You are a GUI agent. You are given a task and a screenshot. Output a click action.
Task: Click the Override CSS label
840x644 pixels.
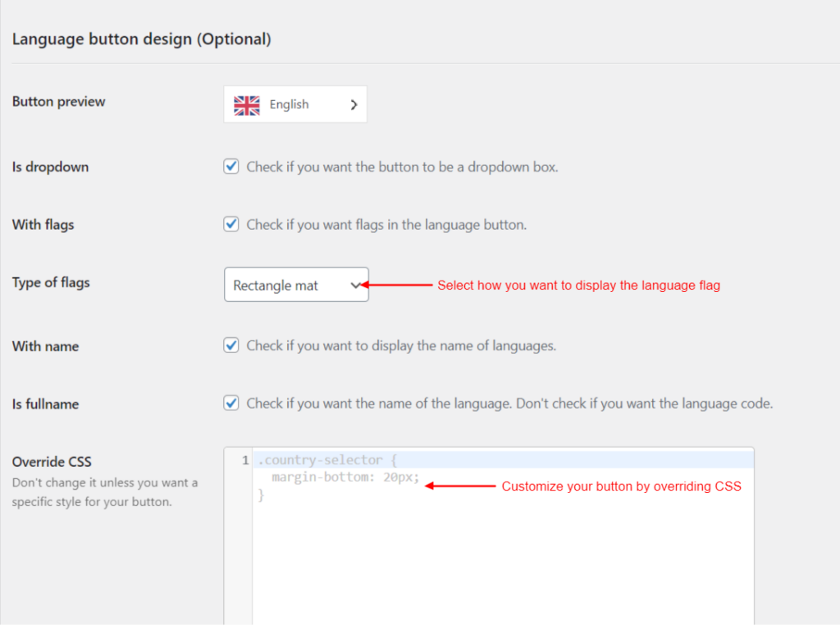(51, 462)
